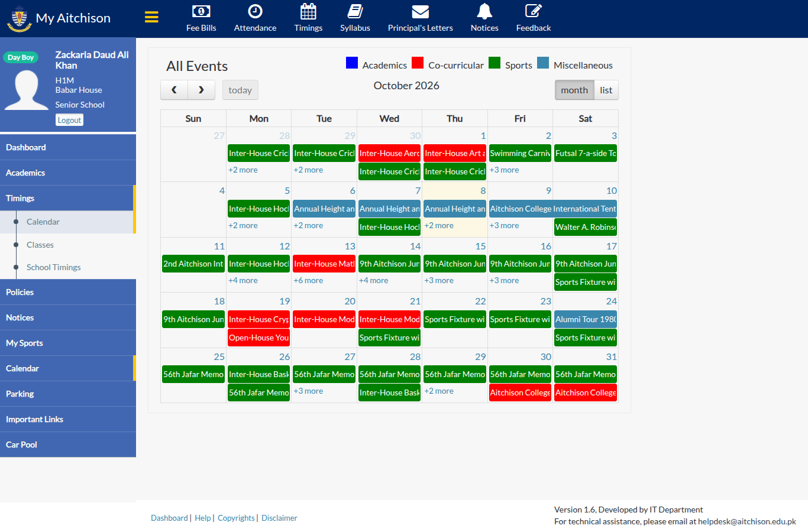Image resolution: width=808 pixels, height=532 pixels.
Task: Open Walter A. Robinson event on Oct 10
Action: pos(586,227)
